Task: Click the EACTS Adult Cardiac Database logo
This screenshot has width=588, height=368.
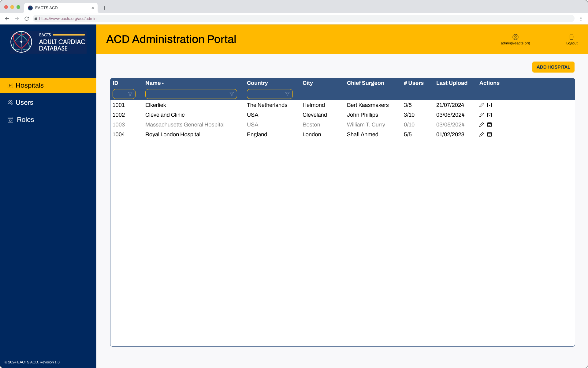Action: pyautogui.click(x=48, y=42)
